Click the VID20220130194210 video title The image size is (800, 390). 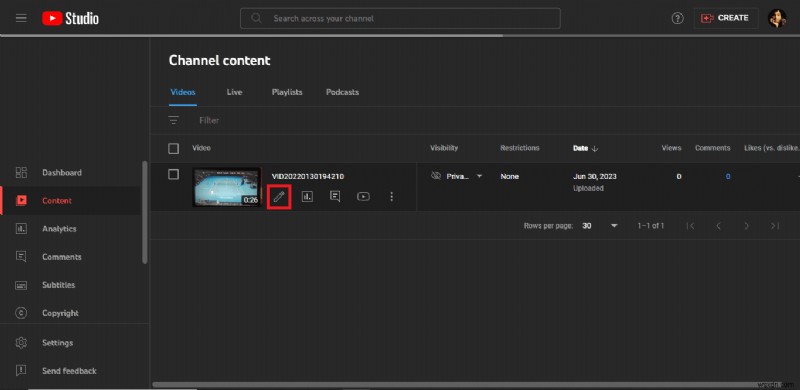[x=308, y=177]
